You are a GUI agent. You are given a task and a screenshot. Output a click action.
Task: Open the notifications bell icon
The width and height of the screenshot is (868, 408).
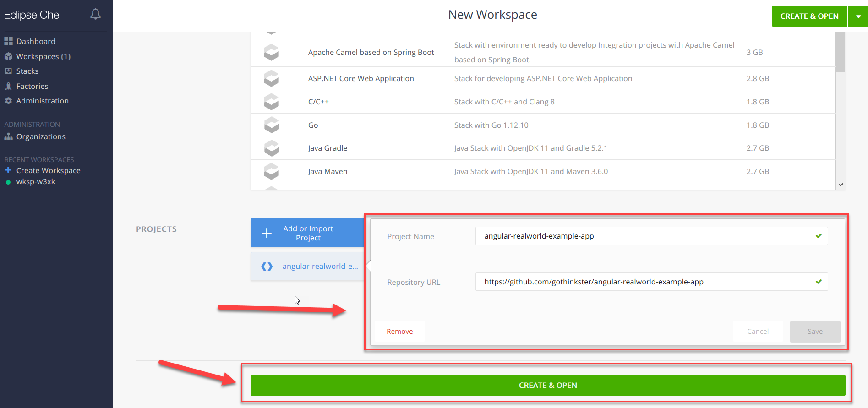click(95, 14)
